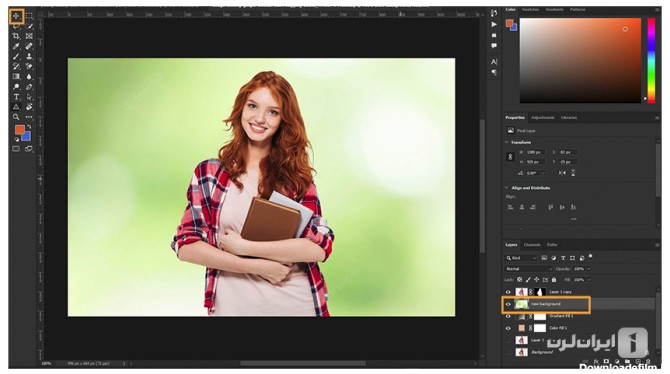Reset default foreground and background colors
Image resolution: width=670 pixels, height=374 pixels.
pyautogui.click(x=17, y=139)
